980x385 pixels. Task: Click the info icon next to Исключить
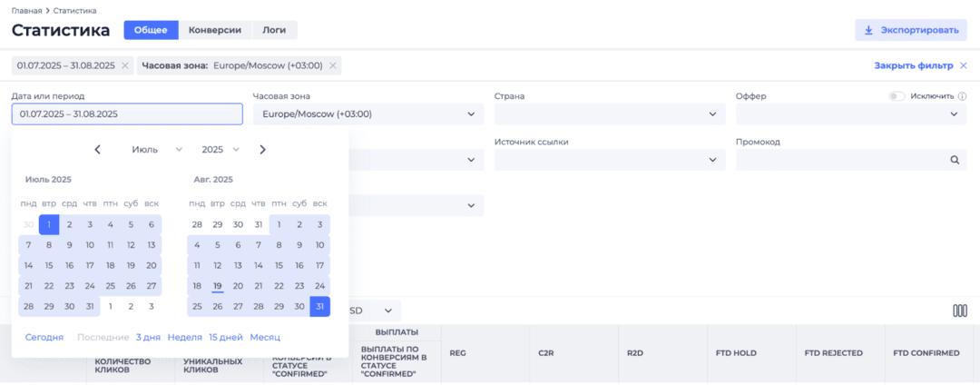(x=962, y=96)
